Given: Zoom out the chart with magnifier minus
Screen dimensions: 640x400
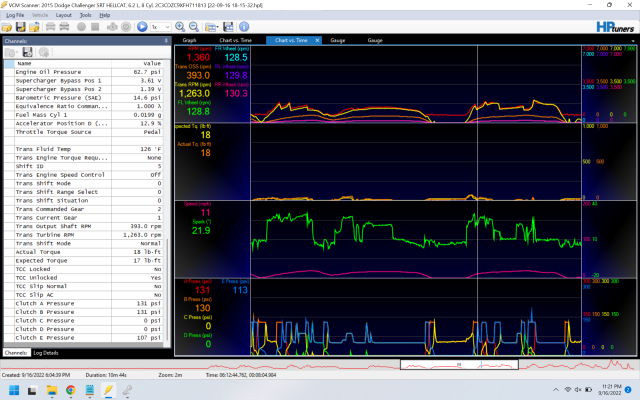Looking at the screenshot, I should [x=194, y=27].
